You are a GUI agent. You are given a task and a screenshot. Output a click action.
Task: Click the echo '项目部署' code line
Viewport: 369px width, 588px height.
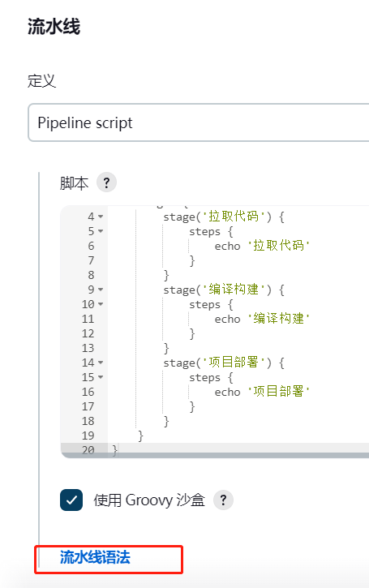262,392
